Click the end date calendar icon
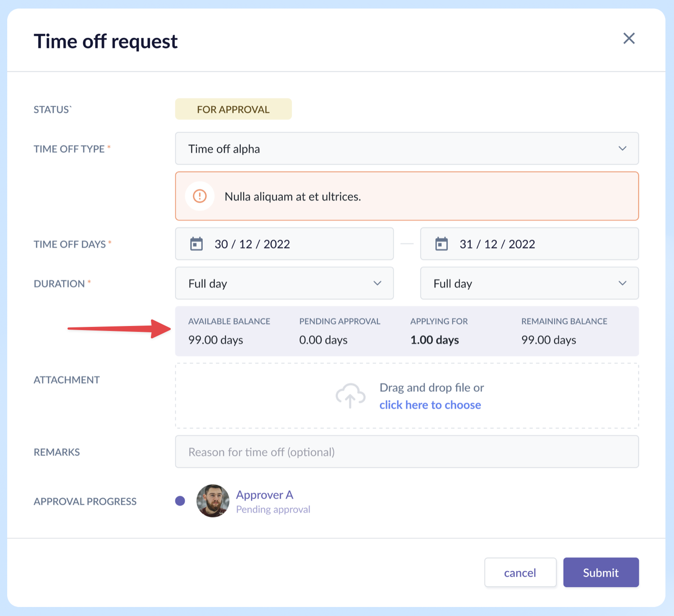The height and width of the screenshot is (616, 674). [x=442, y=244]
